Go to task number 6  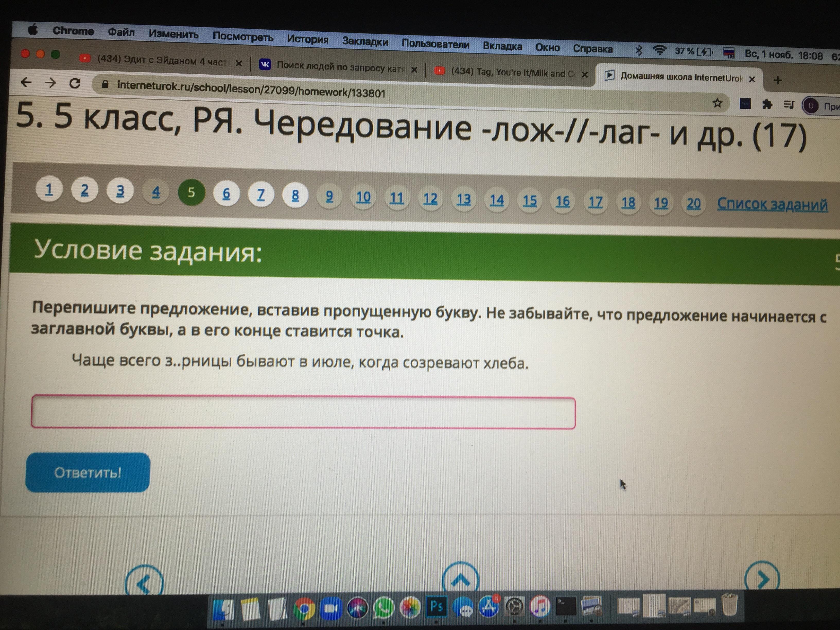[x=226, y=194]
